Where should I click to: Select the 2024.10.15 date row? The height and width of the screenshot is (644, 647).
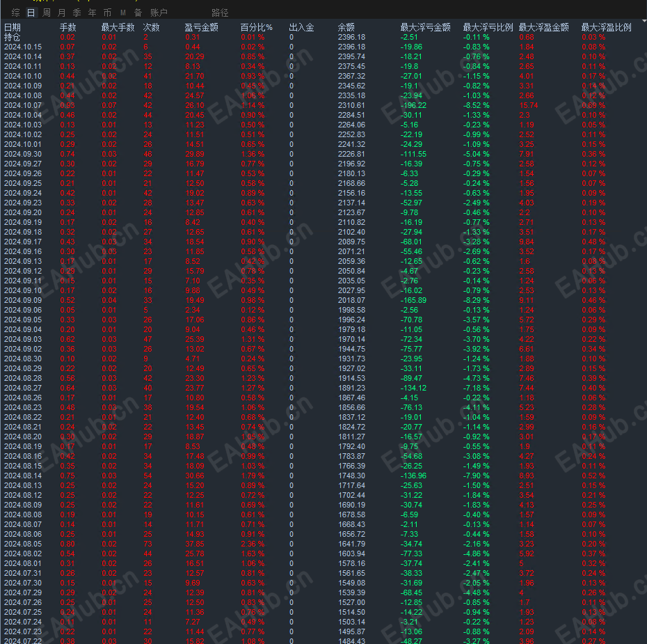(x=323, y=47)
